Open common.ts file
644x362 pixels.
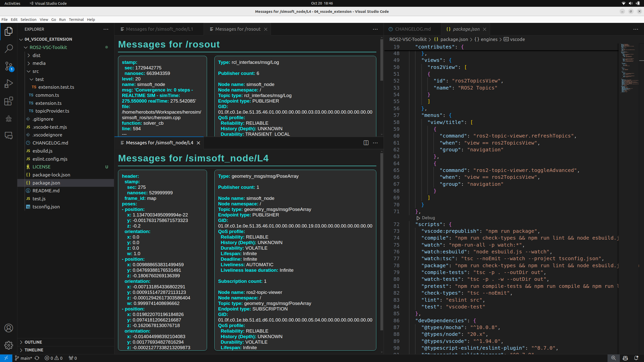(47, 95)
